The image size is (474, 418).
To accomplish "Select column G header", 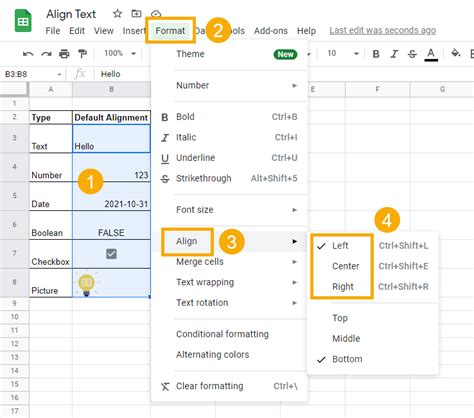I will coord(442,89).
